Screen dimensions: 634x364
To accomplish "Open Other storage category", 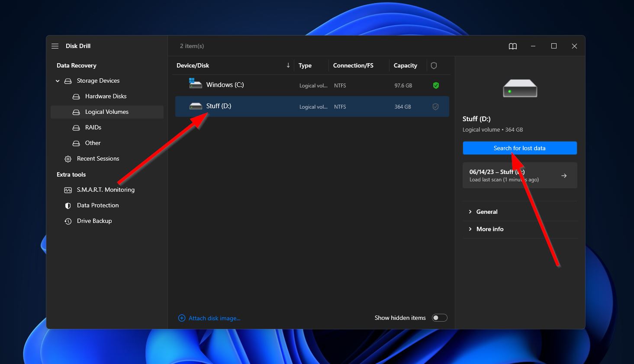I will pos(93,143).
